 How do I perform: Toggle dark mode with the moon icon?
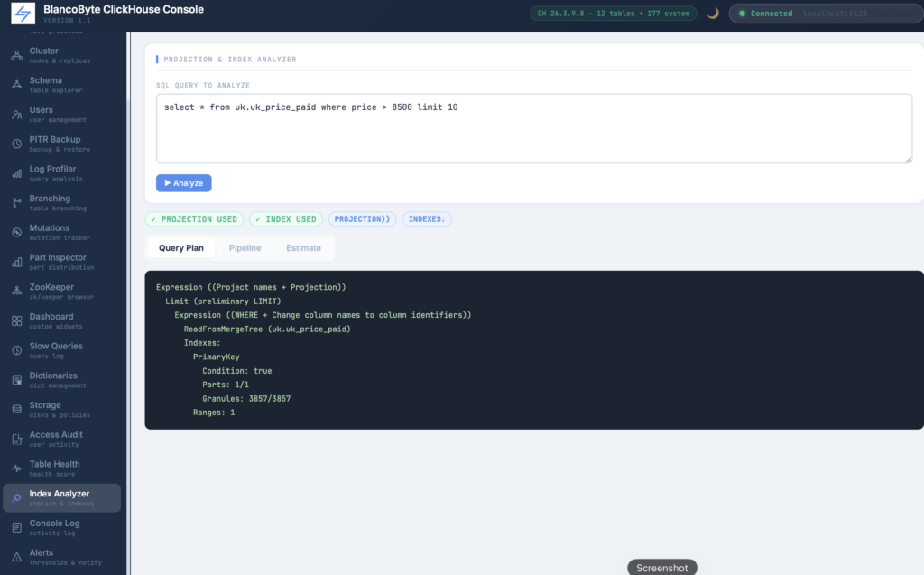[713, 13]
